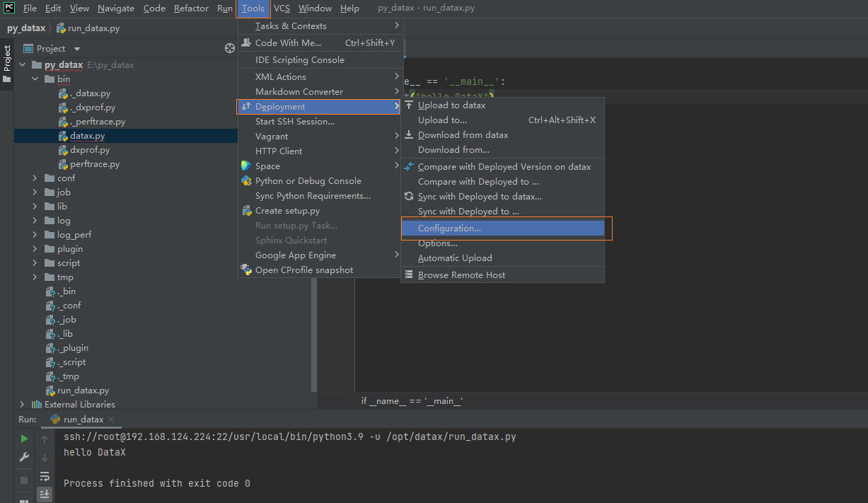This screenshot has width=868, height=503.
Task: Toggle Scroll to end icon in Run panel
Action: tap(45, 494)
